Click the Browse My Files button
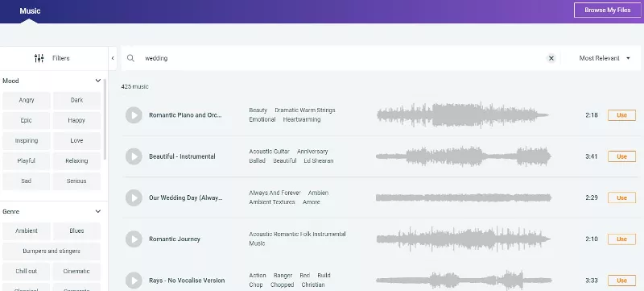644x291 pixels. [608, 10]
